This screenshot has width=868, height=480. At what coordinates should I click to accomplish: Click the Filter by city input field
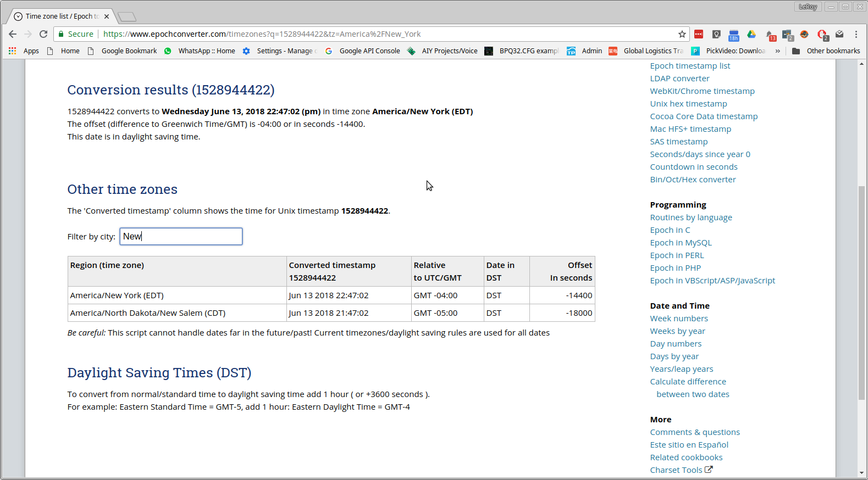[181, 236]
